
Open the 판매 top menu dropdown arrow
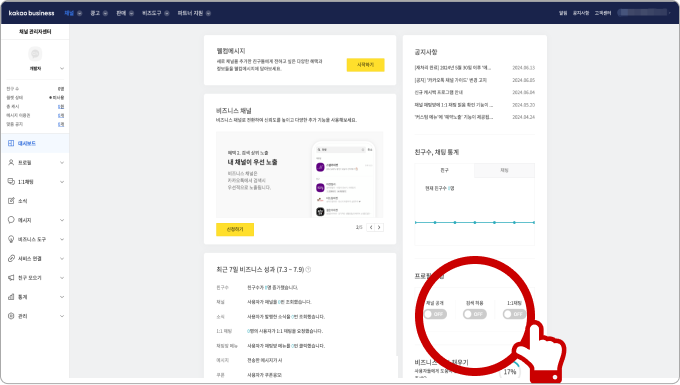131,13
